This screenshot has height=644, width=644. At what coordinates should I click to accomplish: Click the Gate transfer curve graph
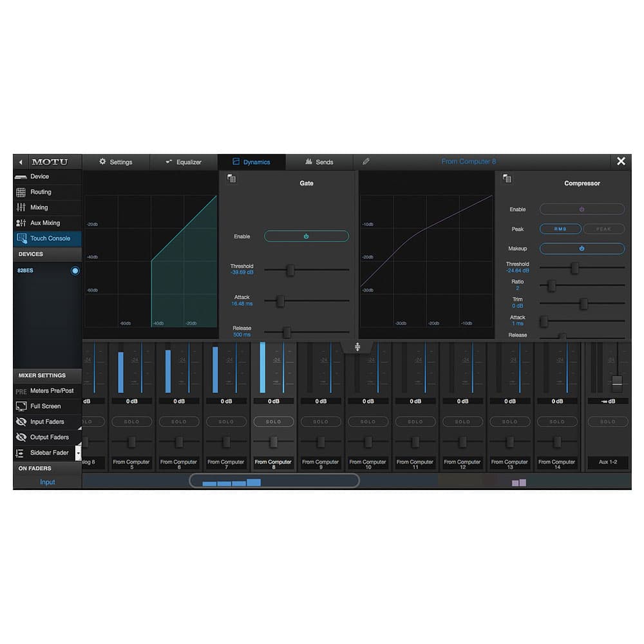151,261
